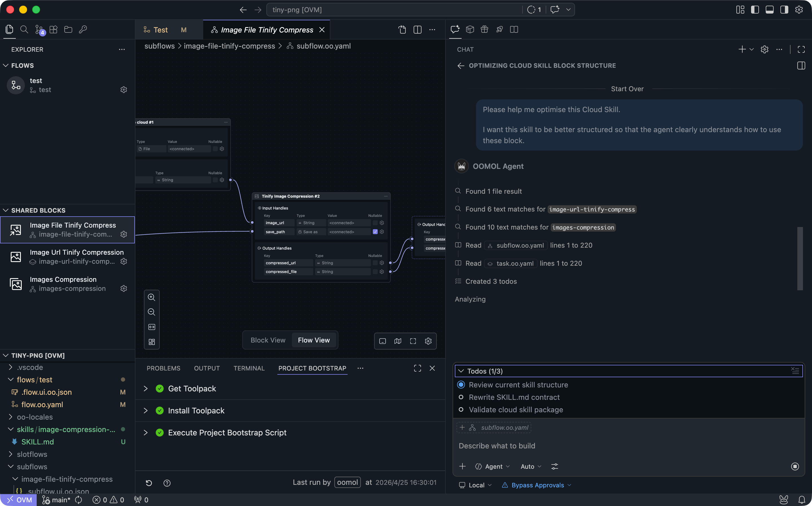Image resolution: width=812 pixels, height=506 pixels.
Task: Open the Search icon in activity bar
Action: coord(24,29)
